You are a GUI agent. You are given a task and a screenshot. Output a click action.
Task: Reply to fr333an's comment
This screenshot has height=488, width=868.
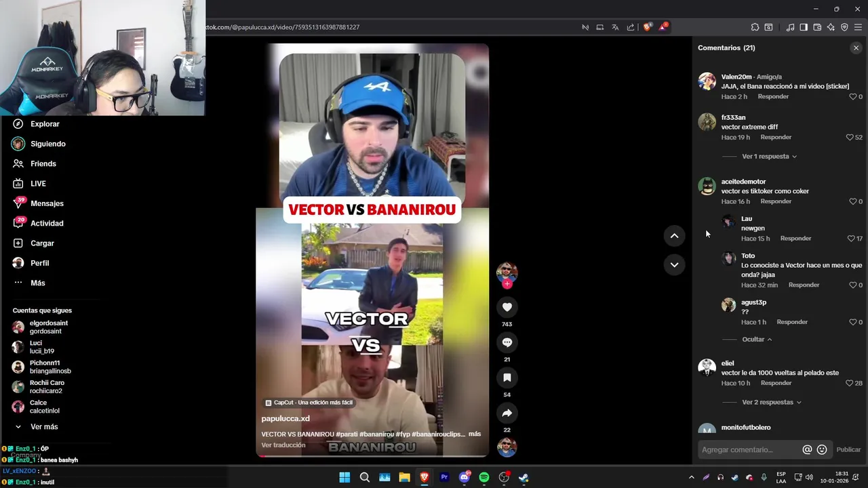(776, 137)
